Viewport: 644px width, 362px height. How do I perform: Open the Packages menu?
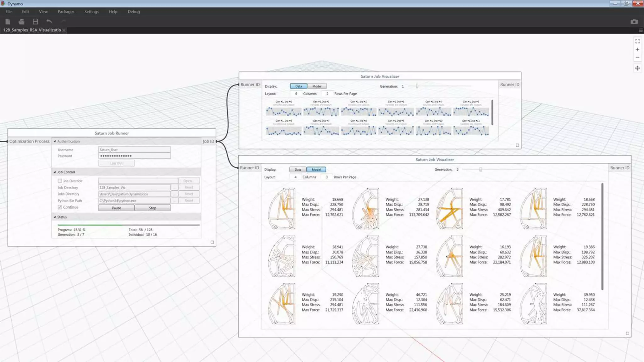pyautogui.click(x=66, y=12)
